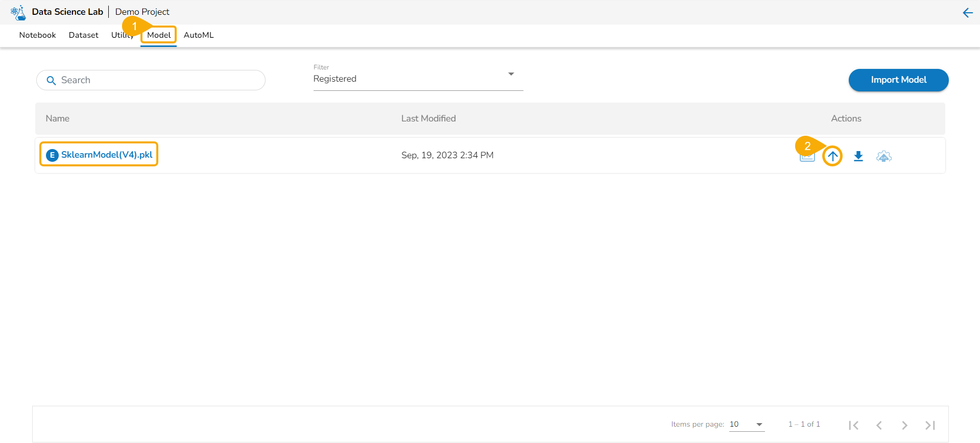Open the SklearnModel(V4).pkl model link
Image resolution: width=980 pixels, height=443 pixels.
tap(107, 155)
